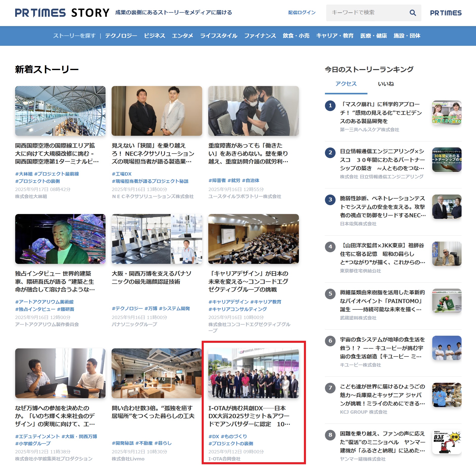Open the two men with laptops thumbnail

click(x=60, y=373)
